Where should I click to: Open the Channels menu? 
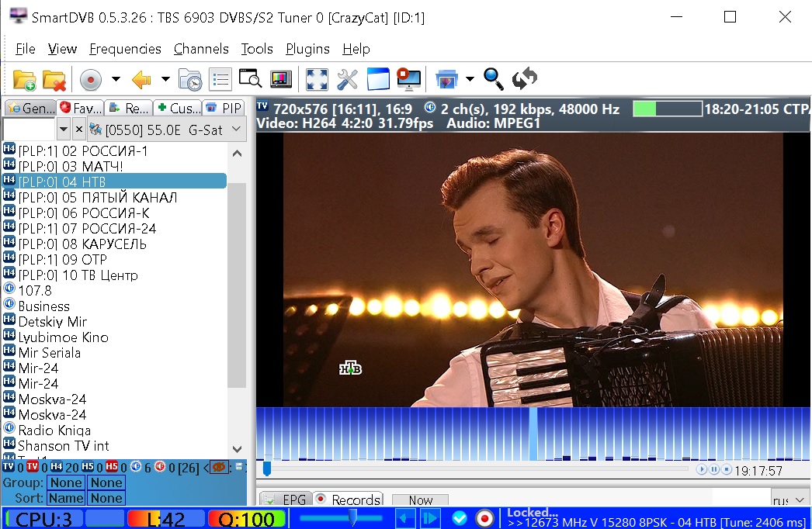pos(201,49)
